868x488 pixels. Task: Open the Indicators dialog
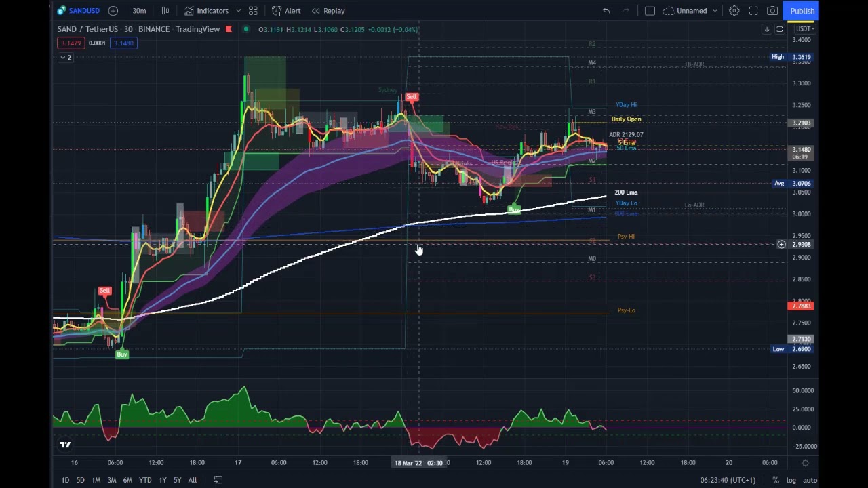[x=206, y=11]
